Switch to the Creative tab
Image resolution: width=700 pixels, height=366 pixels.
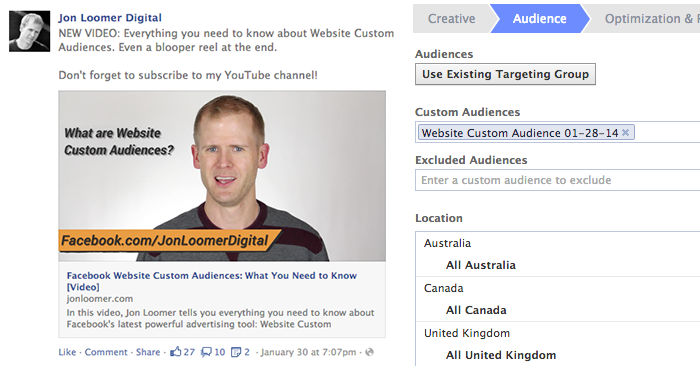tap(451, 19)
